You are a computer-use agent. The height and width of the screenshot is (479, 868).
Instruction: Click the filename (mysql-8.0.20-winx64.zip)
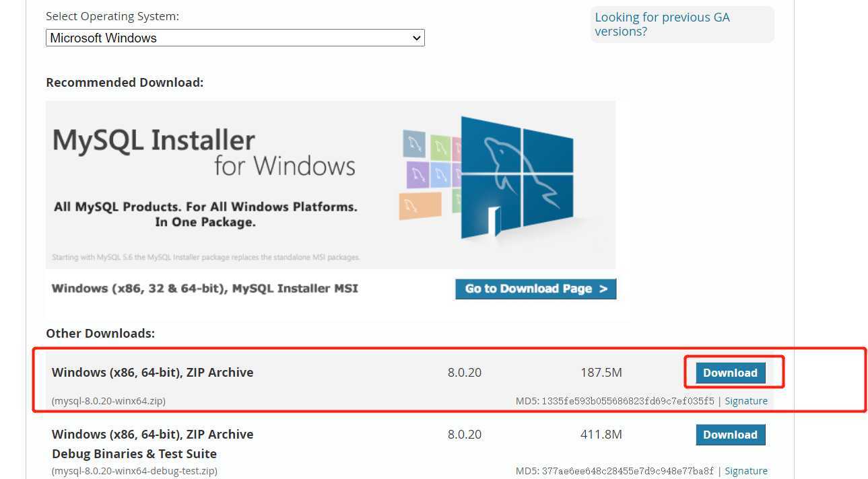[x=108, y=401]
